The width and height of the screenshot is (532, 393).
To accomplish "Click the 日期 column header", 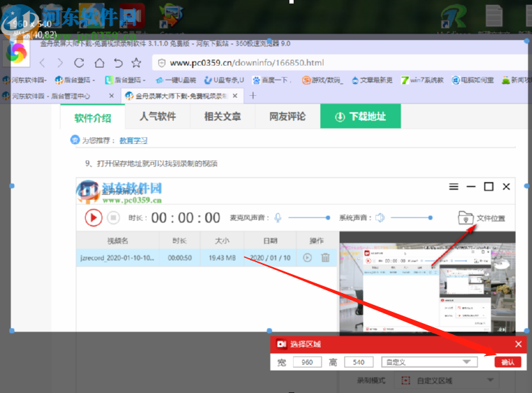I will tap(270, 241).
